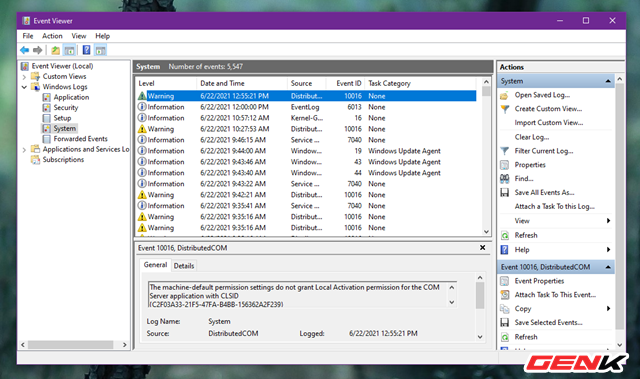Screen dimensions: 640x379
Task: Click Event Properties icon in Actions
Action: pos(505,281)
